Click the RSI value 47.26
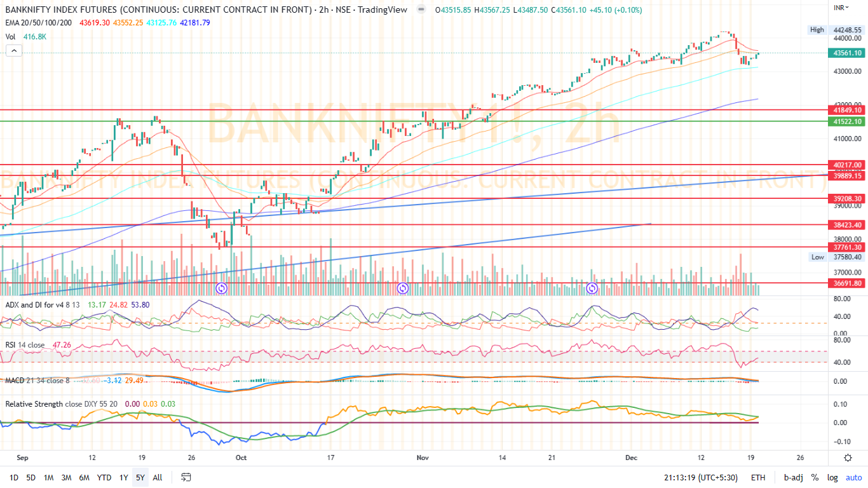This screenshot has height=488, width=868. tap(62, 345)
